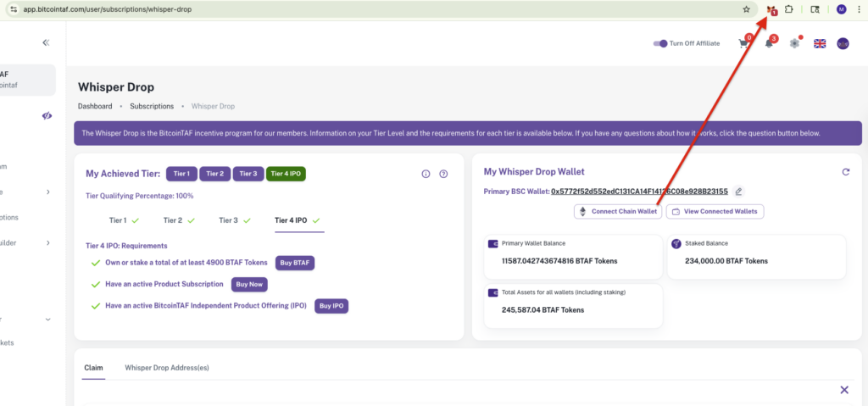Viewport: 868px width, 406px height.
Task: Click the Tier 3 achieved badge
Action: 248,174
